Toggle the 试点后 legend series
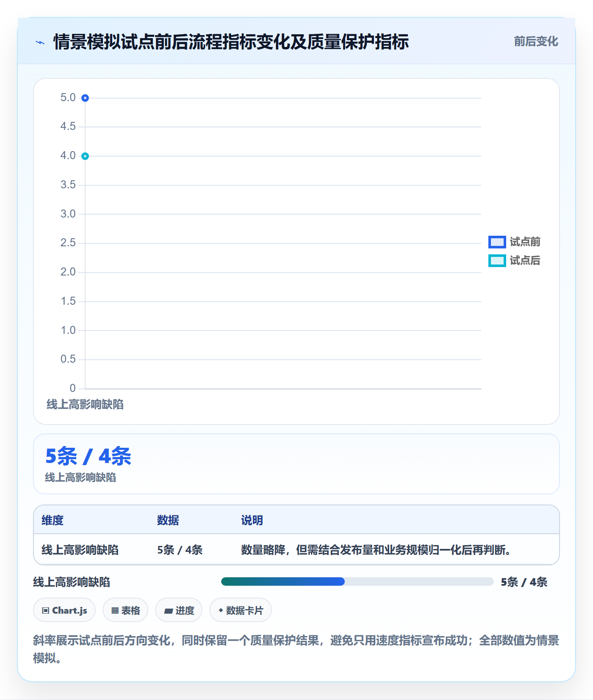The image size is (593, 700). tap(514, 261)
